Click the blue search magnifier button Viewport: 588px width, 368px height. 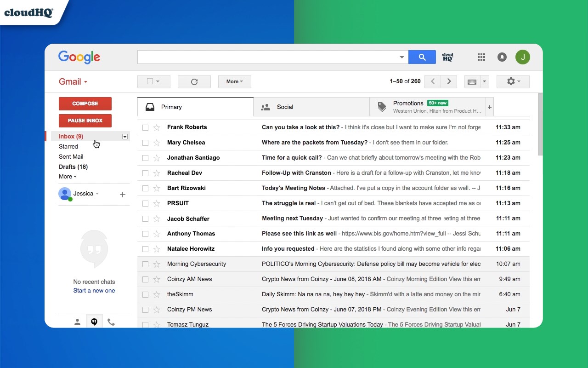(x=422, y=57)
